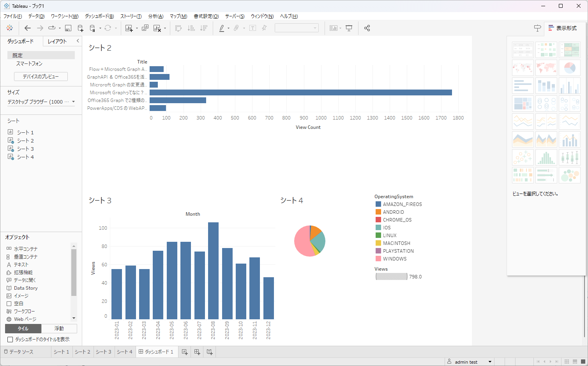The image size is (588, 366).
Task: Select the スマートフォン device option
Action: pyautogui.click(x=29, y=63)
